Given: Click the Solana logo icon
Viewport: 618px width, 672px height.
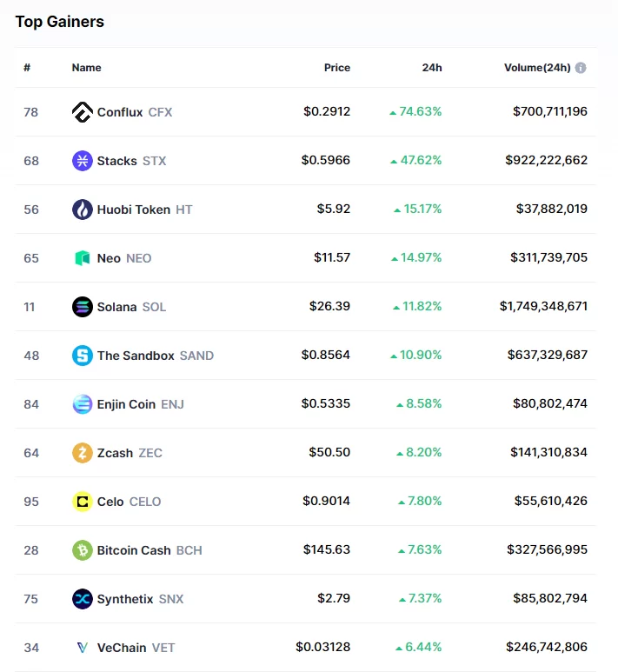Looking at the screenshot, I should coord(83,307).
